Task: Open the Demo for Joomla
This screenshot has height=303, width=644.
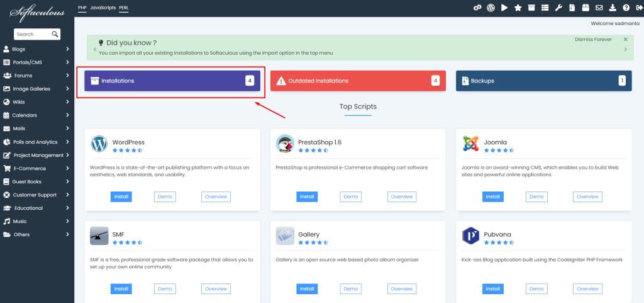Action: tap(536, 197)
